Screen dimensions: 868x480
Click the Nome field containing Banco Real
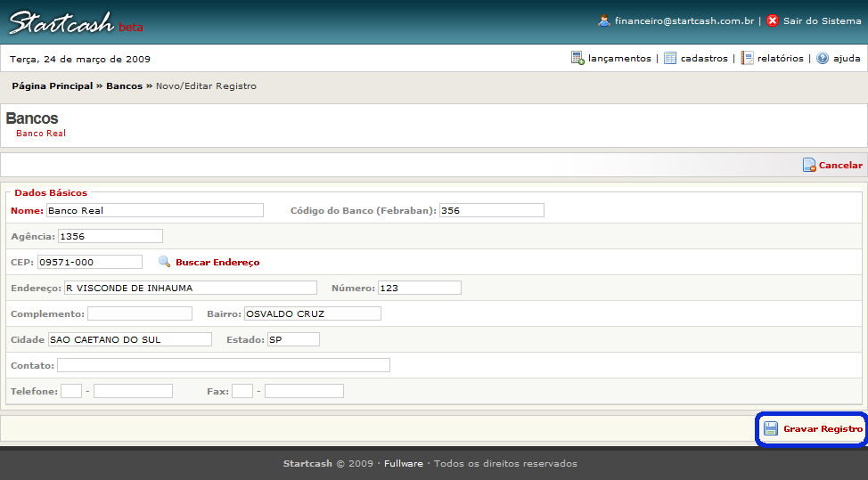tap(155, 210)
